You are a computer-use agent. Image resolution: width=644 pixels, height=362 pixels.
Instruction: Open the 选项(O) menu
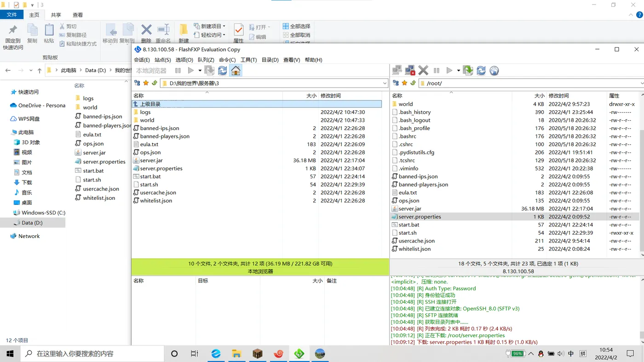click(184, 60)
